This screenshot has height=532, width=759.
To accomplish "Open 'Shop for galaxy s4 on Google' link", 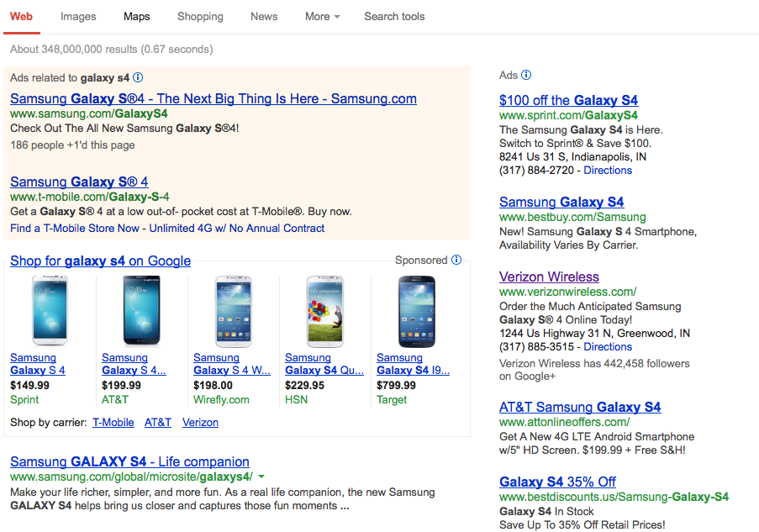I will tap(100, 261).
